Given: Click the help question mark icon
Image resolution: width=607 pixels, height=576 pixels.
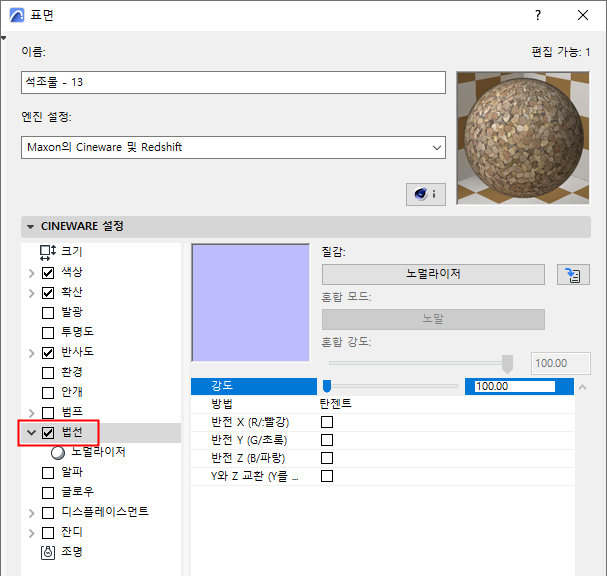Looking at the screenshot, I should point(538,15).
